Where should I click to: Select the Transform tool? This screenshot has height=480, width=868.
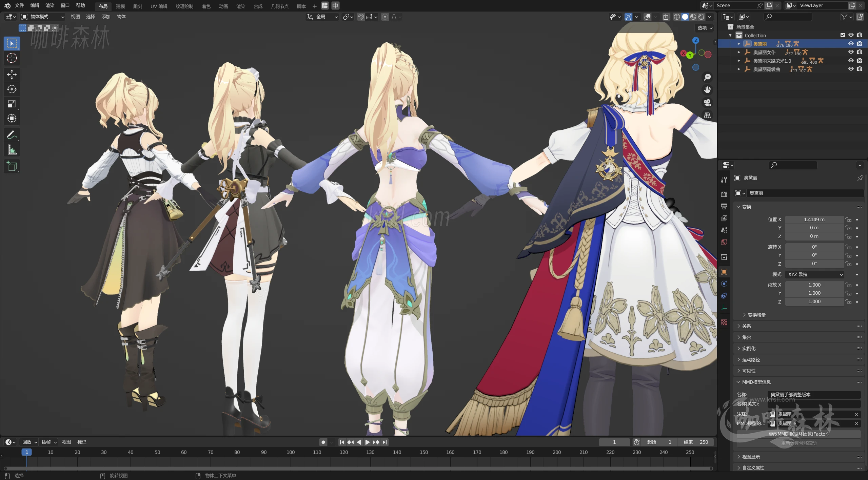pyautogui.click(x=12, y=118)
